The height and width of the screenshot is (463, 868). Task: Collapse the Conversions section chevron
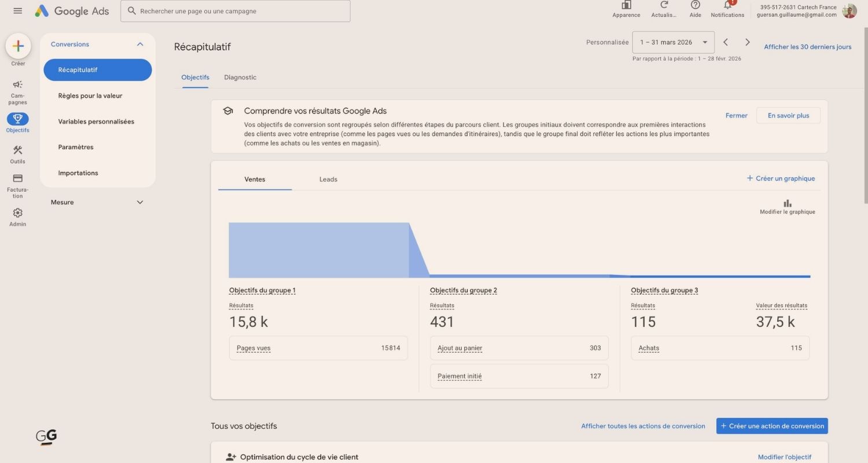coord(139,43)
